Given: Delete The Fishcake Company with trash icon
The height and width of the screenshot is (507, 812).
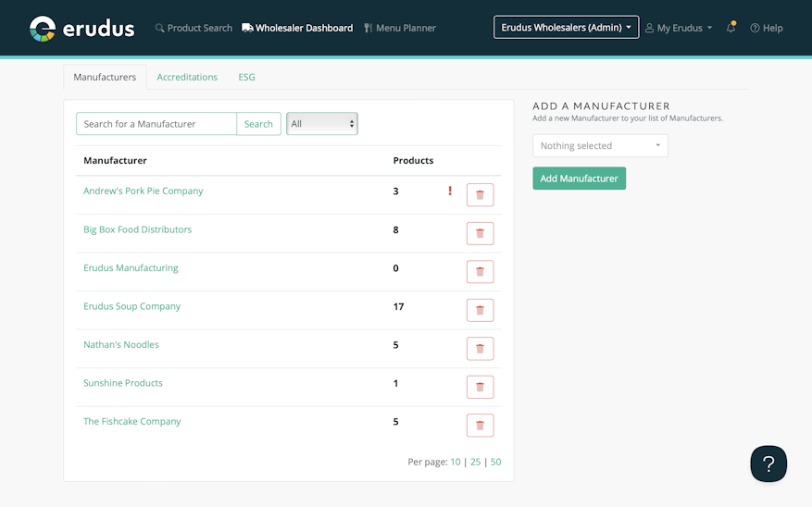Looking at the screenshot, I should click(480, 426).
